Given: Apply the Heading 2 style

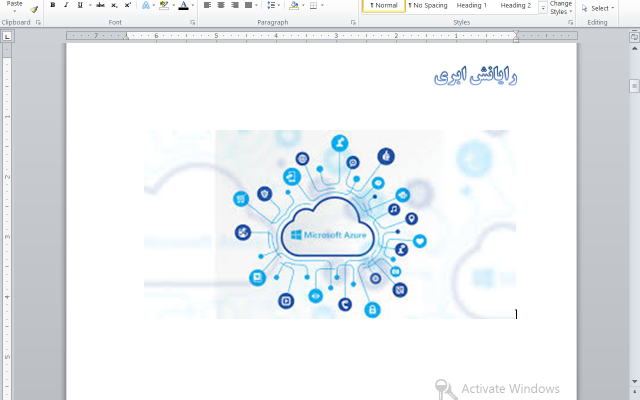Looking at the screenshot, I should point(516,6).
